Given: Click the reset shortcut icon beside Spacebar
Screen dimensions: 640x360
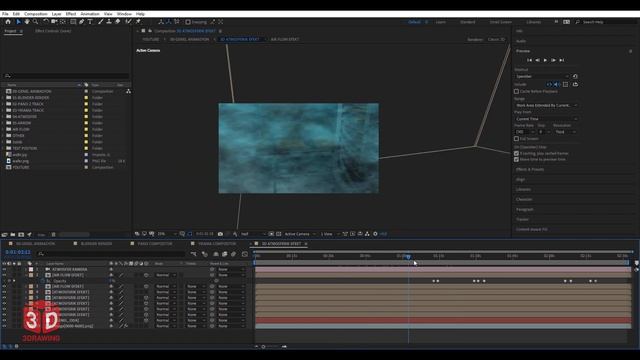Looking at the screenshot, I should [575, 76].
